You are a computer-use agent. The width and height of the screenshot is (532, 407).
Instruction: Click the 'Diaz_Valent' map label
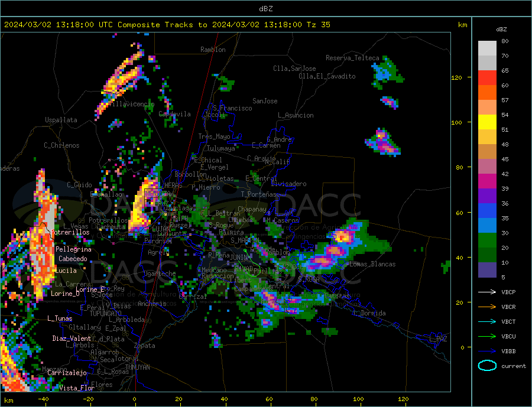click(x=72, y=338)
